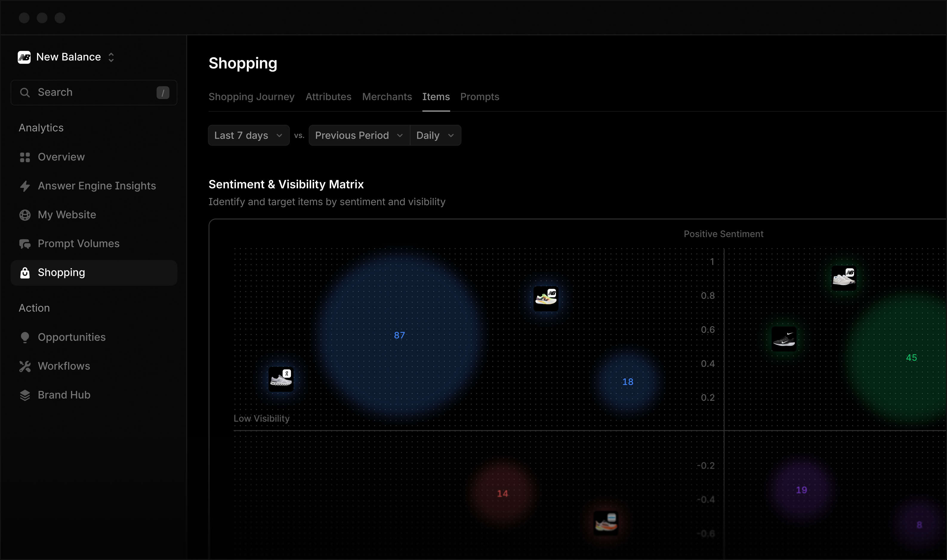947x560 pixels.
Task: Switch to the Shopping Journey tab
Action: [x=252, y=97]
